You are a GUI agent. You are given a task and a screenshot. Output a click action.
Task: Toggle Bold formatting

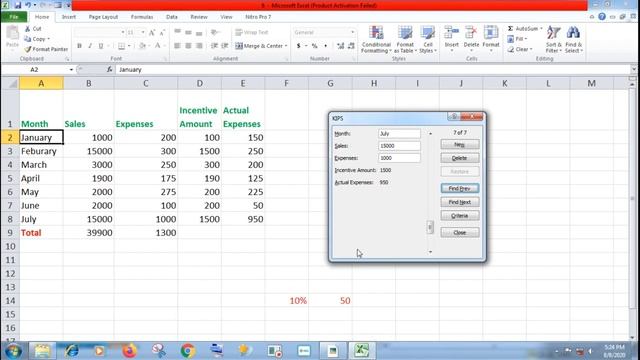79,46
